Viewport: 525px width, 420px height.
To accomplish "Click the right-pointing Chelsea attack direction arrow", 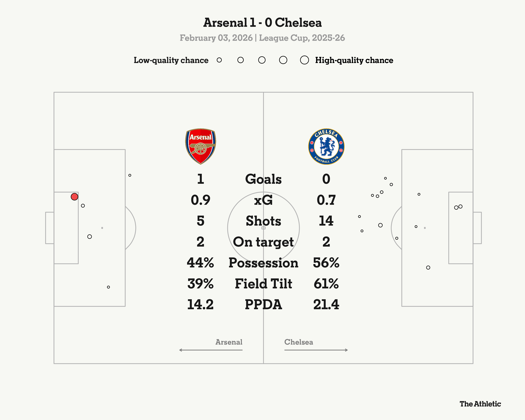I will (316, 350).
